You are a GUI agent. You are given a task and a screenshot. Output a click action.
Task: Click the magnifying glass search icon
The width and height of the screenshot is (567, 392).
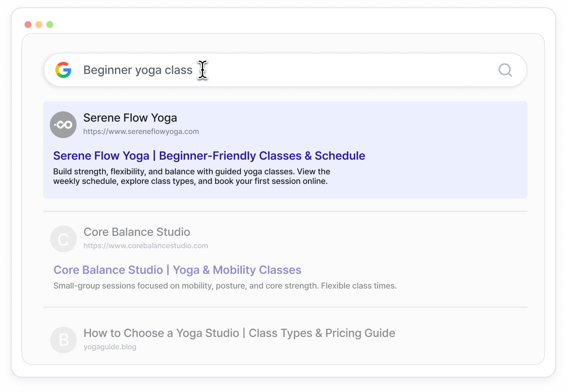[505, 70]
